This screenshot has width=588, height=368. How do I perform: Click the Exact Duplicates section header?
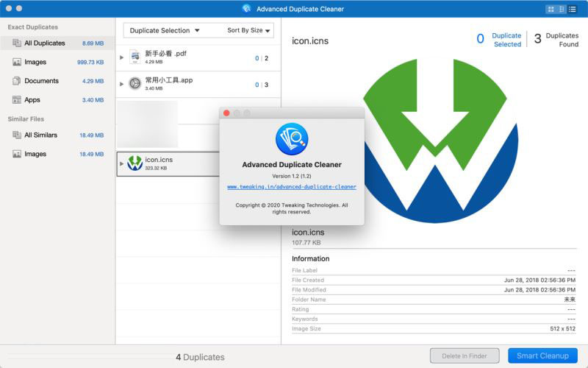pyautogui.click(x=32, y=27)
